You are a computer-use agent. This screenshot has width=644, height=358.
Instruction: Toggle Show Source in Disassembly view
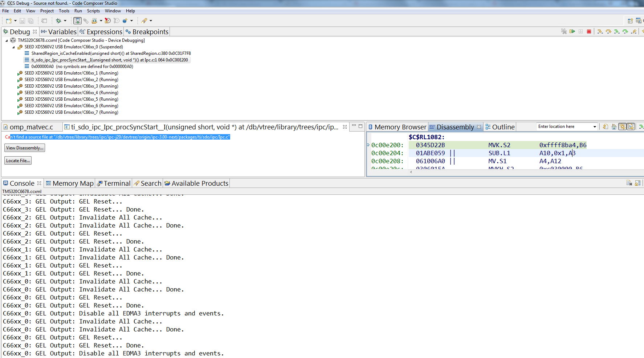coord(631,126)
